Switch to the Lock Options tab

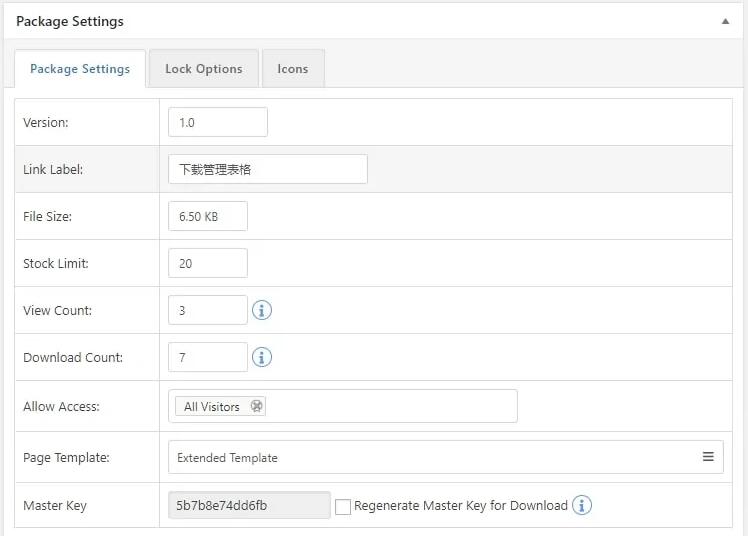point(204,69)
